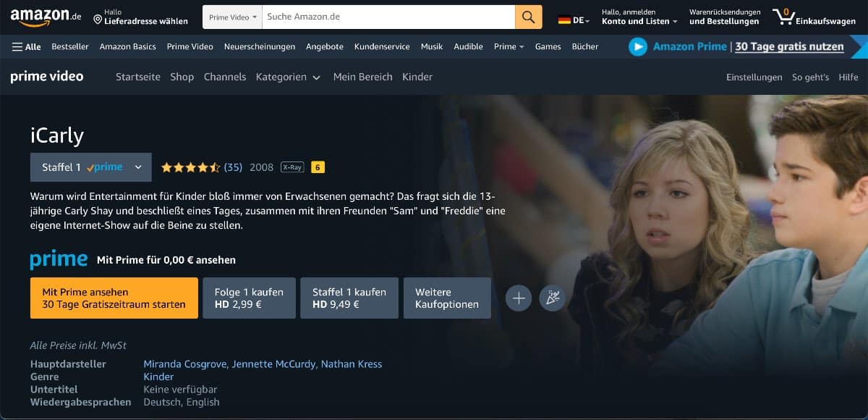Open Nathan Kress actor link
Viewport: 868px width, 420px height.
[352, 364]
